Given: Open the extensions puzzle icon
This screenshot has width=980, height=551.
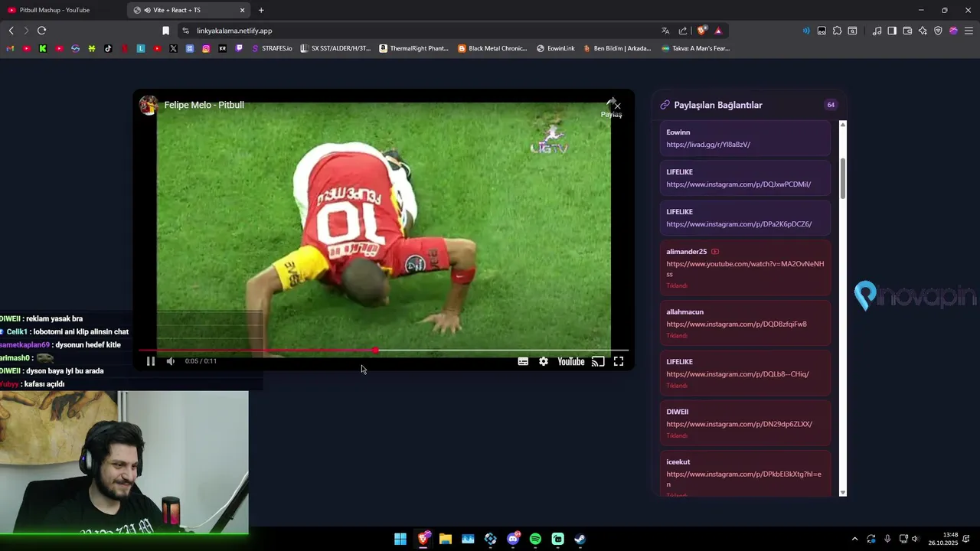Looking at the screenshot, I should pyautogui.click(x=837, y=31).
